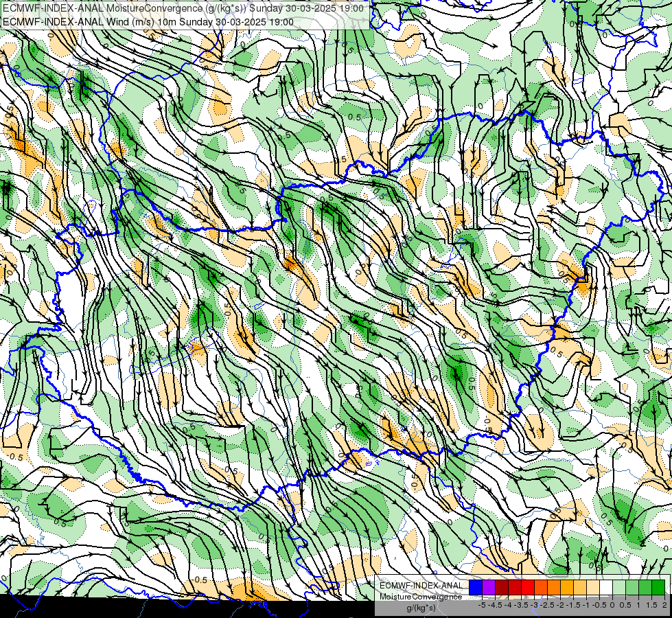Click the palest green swatch between 0 and 0.5
The image size is (672, 618).
pyautogui.click(x=619, y=588)
